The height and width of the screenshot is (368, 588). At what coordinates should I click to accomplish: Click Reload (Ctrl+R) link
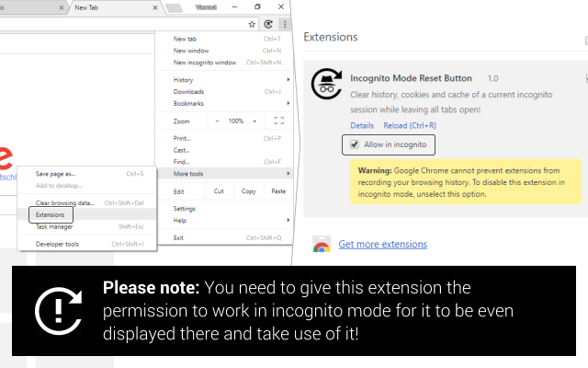[410, 125]
